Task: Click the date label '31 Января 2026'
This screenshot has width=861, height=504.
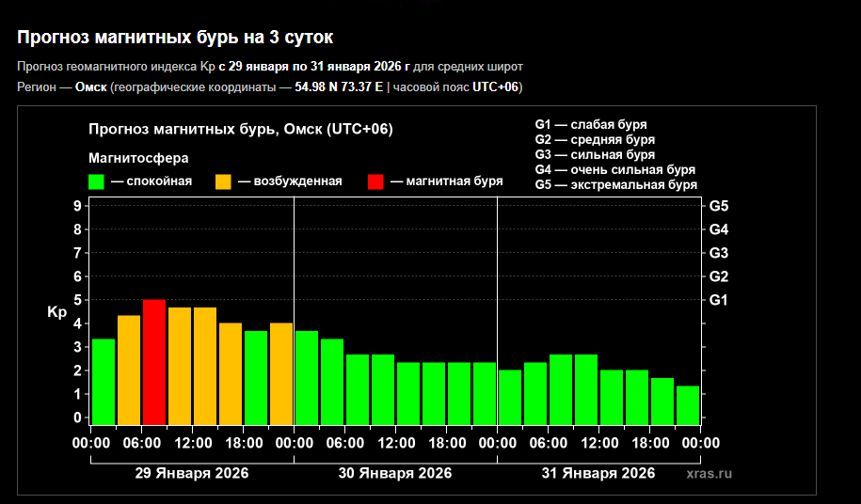Action: click(598, 473)
